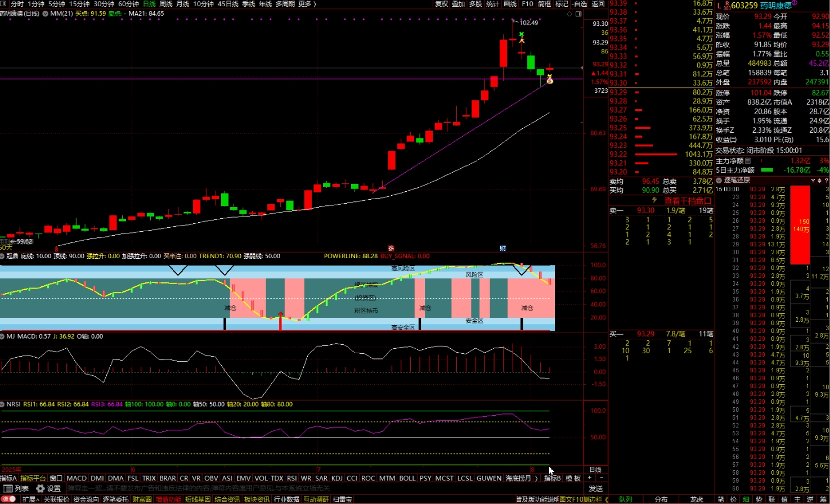The width and height of the screenshot is (830, 504).
Task: Click the small icon beside 主力净额
Action: [748, 161]
